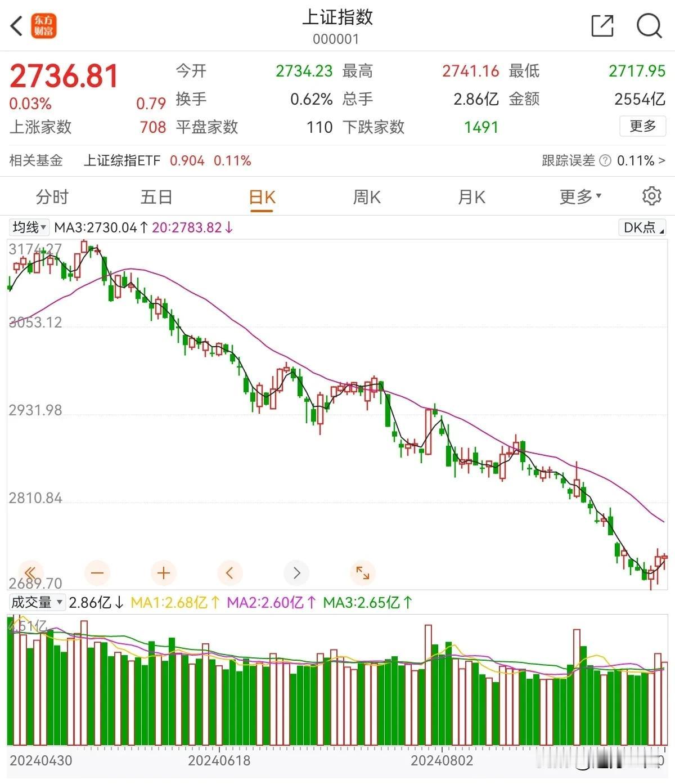Screen dimensions: 675x784
Task: Switch to 分时 tab
Action: [x=52, y=197]
